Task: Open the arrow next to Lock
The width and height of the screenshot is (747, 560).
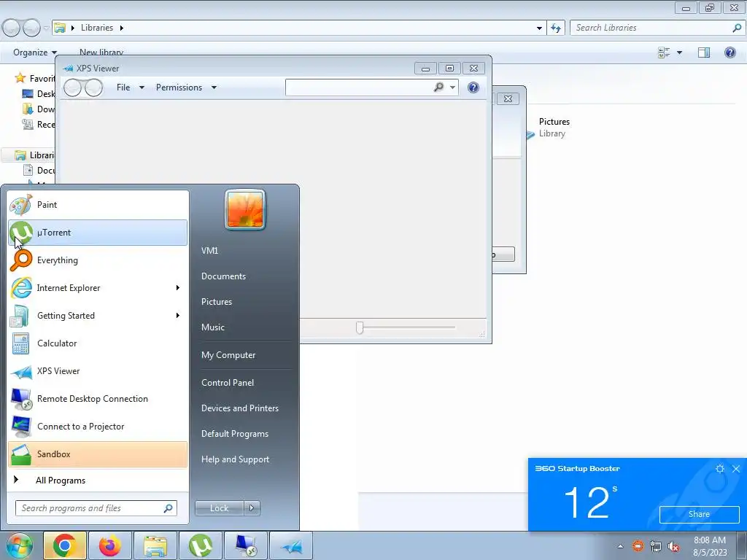Action: (252, 508)
